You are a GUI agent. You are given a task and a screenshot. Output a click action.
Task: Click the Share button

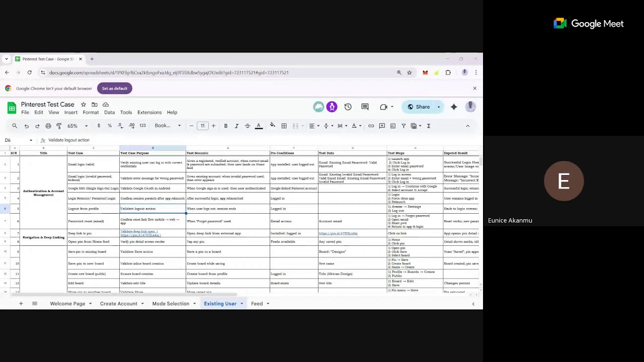pos(419,107)
